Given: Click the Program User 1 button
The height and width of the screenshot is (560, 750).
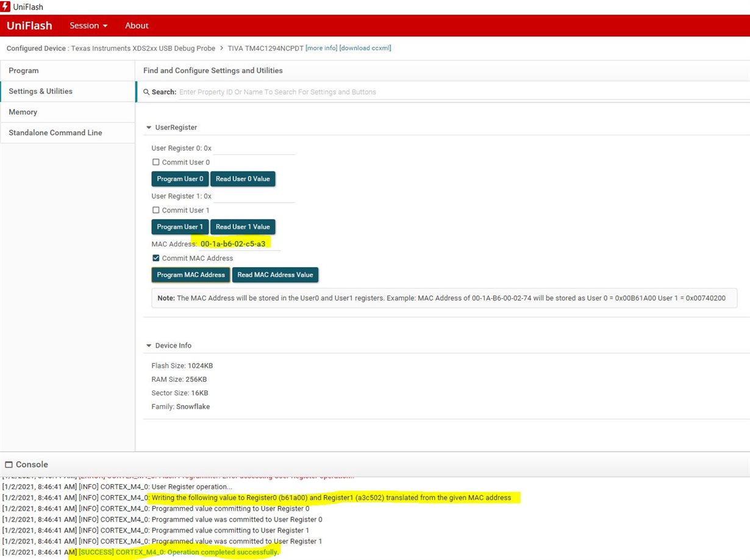Looking at the screenshot, I should [180, 227].
